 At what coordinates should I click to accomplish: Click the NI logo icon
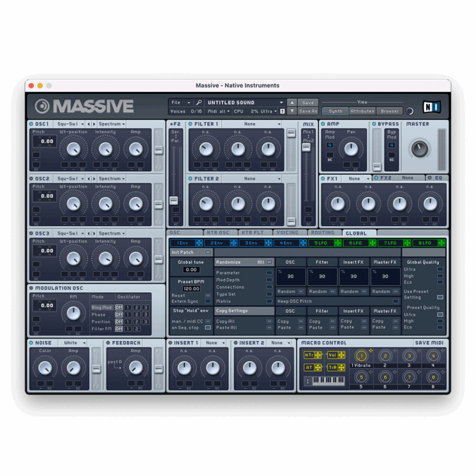point(432,107)
